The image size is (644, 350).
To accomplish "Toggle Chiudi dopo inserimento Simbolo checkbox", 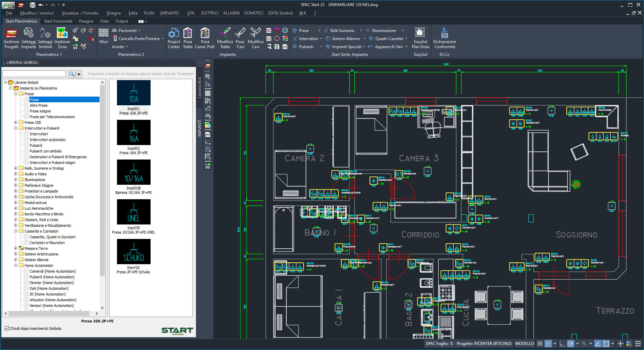I will coord(7,328).
